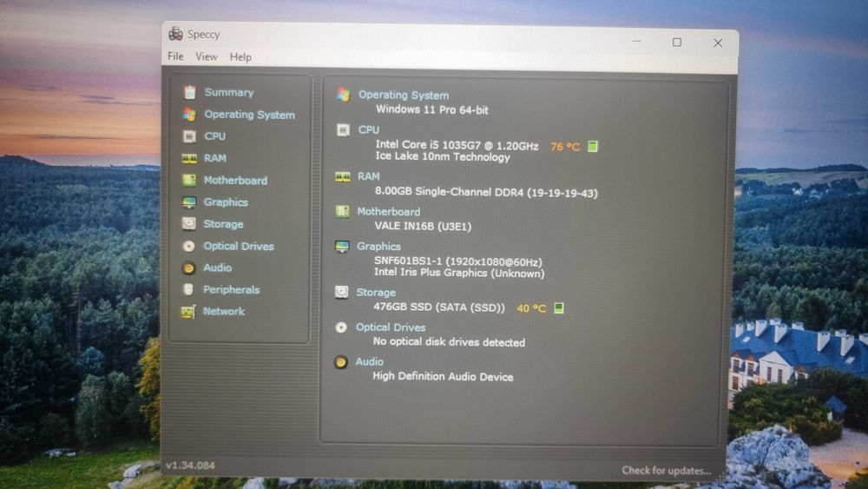Maximize the Speccy window
The height and width of the screenshot is (489, 868).
coord(676,42)
